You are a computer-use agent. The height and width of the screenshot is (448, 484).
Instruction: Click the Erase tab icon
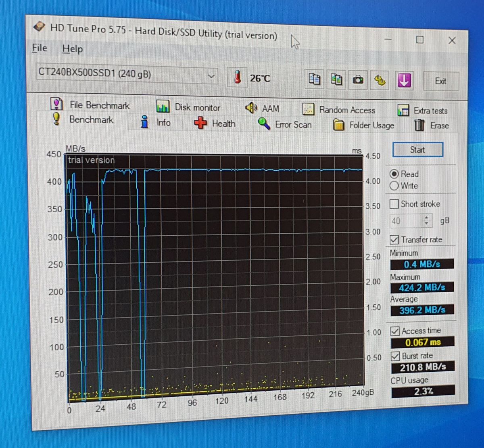pos(420,125)
